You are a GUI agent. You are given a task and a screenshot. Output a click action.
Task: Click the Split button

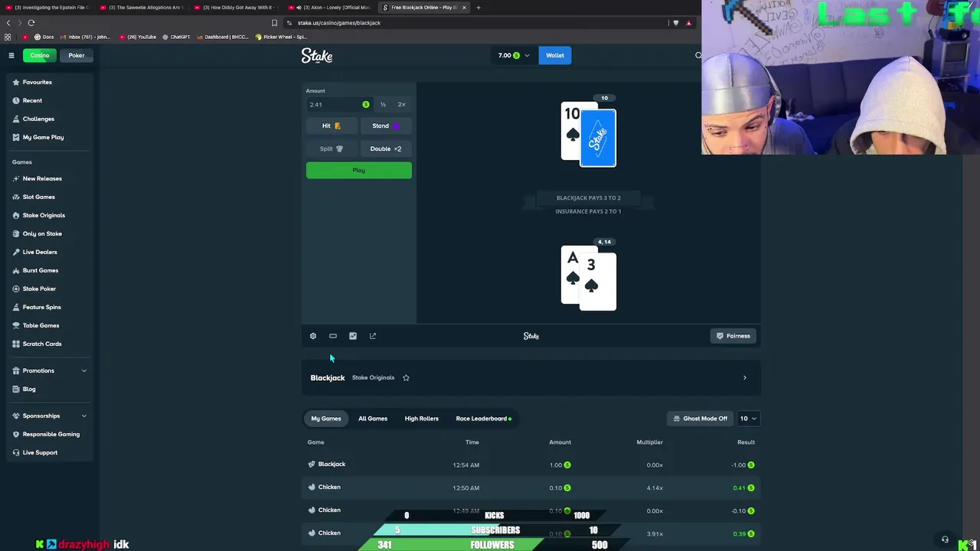(x=332, y=148)
